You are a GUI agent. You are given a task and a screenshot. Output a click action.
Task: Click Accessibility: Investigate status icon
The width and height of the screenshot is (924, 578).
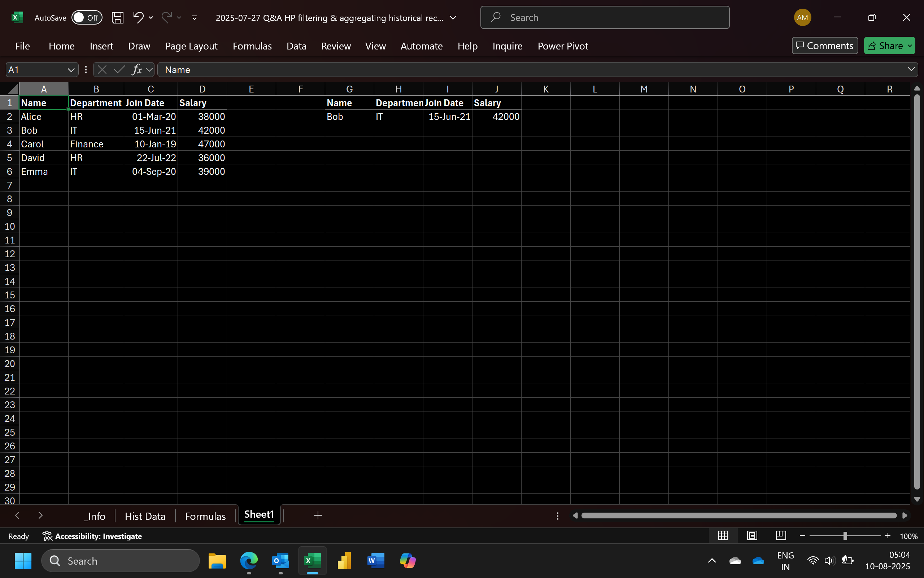click(x=92, y=536)
